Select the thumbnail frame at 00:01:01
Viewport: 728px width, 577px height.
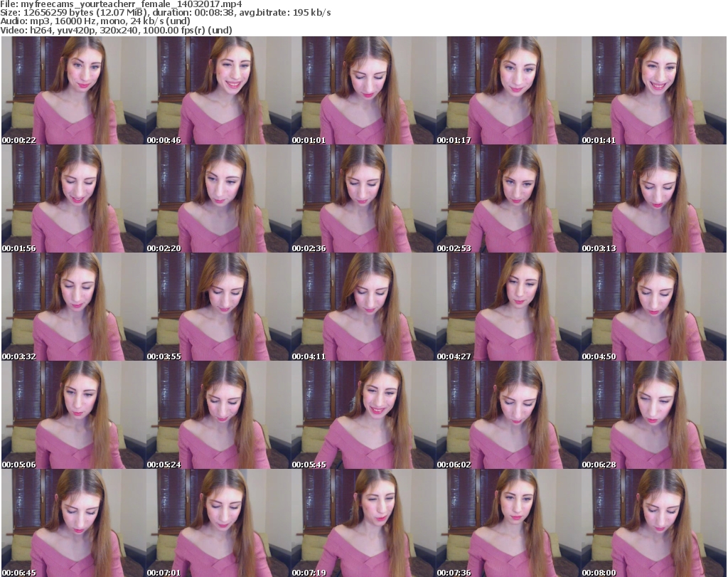tap(364, 90)
